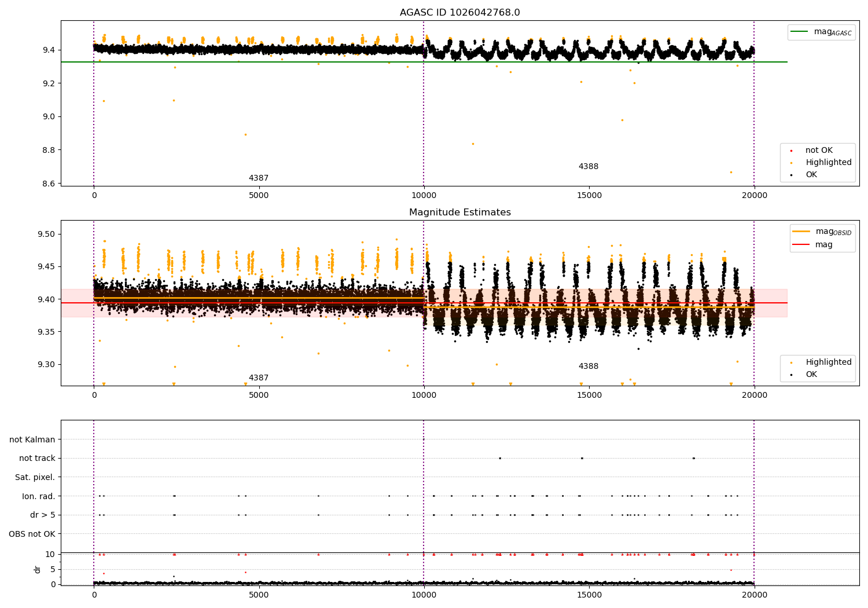Click the 10000 x-axis tick under the bottom dr plot

pos(424,595)
